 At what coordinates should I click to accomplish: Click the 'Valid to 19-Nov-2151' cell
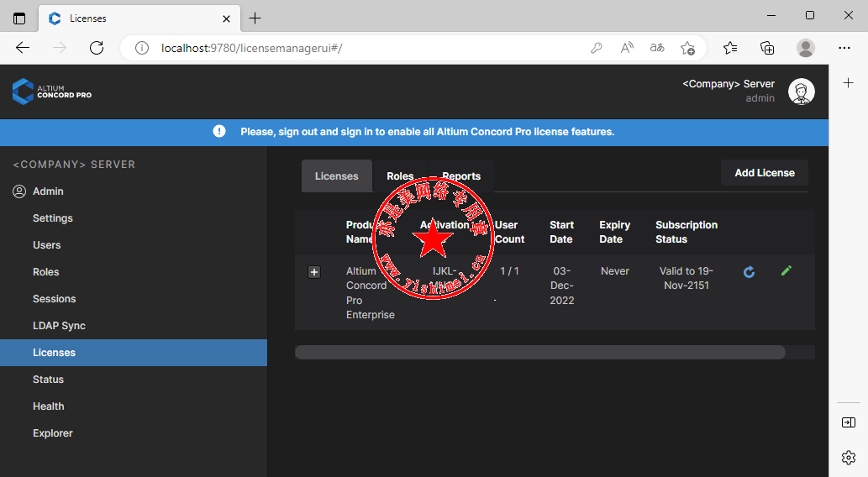(x=686, y=278)
